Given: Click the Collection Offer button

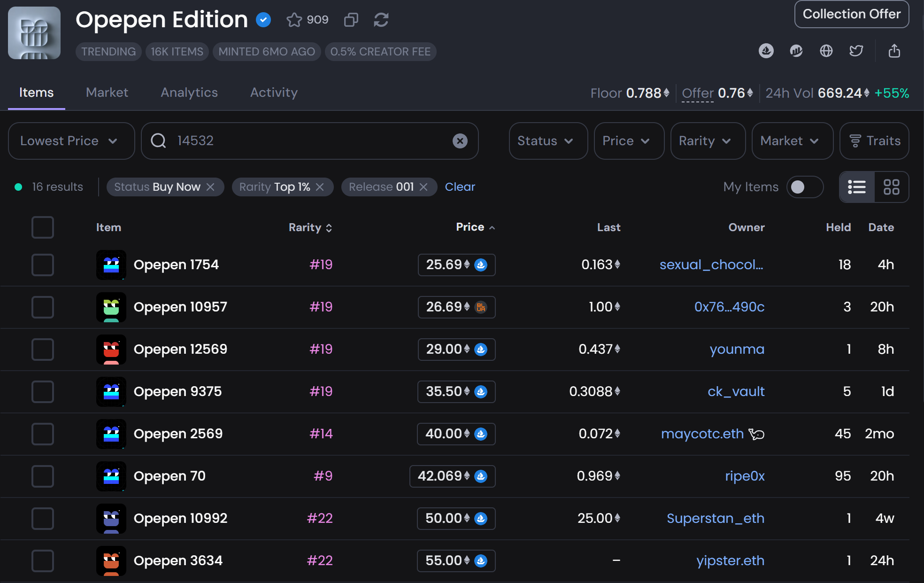Looking at the screenshot, I should [851, 14].
